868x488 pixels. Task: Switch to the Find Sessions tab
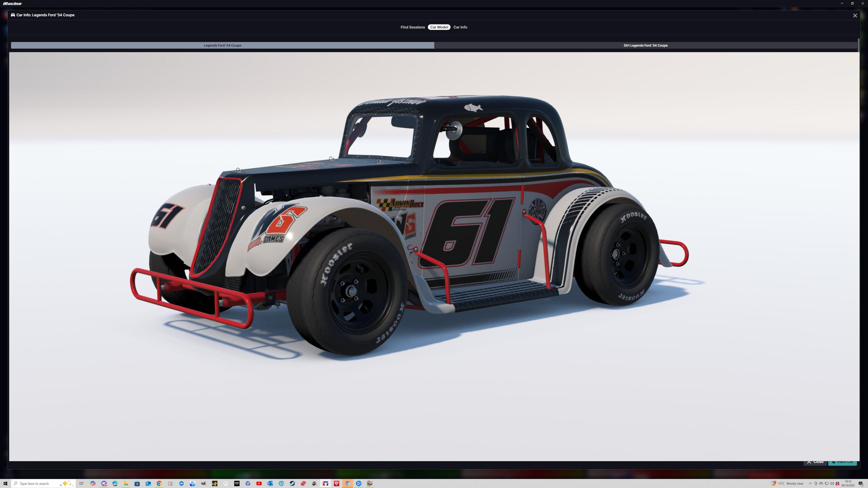pyautogui.click(x=412, y=27)
